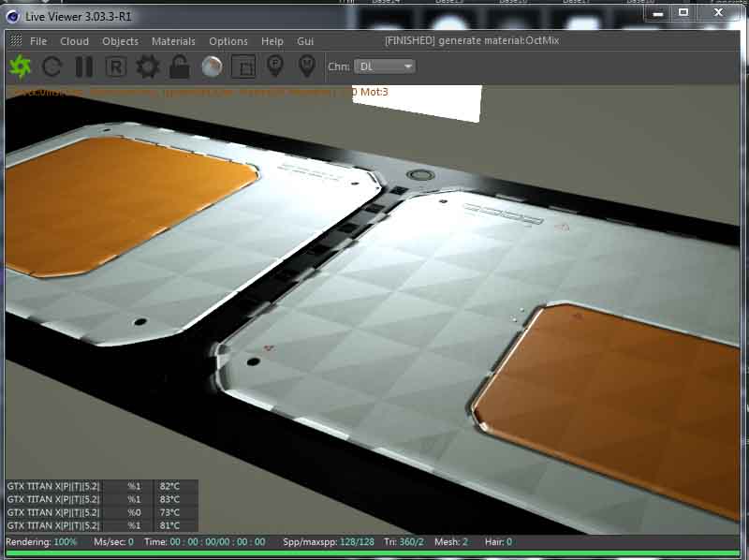The image size is (749, 560).
Task: Maximize the Live Viewer window
Action: pyautogui.click(x=683, y=13)
